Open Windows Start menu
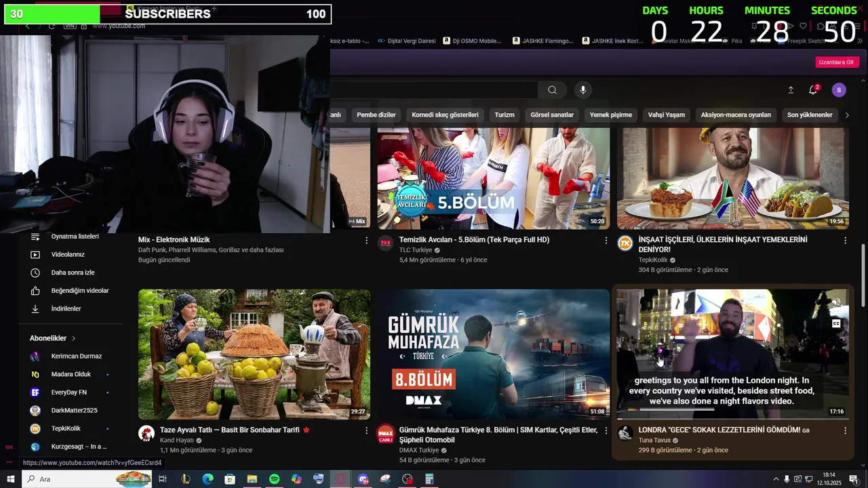 (x=10, y=479)
